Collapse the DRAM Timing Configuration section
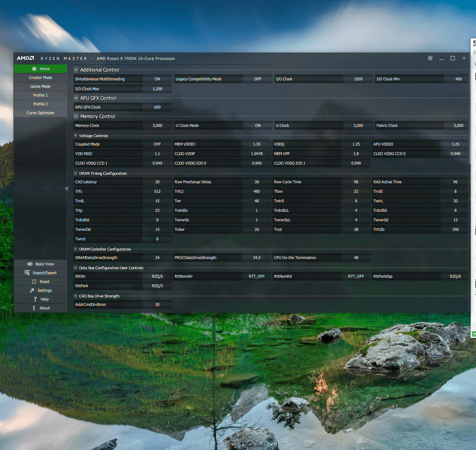The width and height of the screenshot is (476, 450). 76,173
